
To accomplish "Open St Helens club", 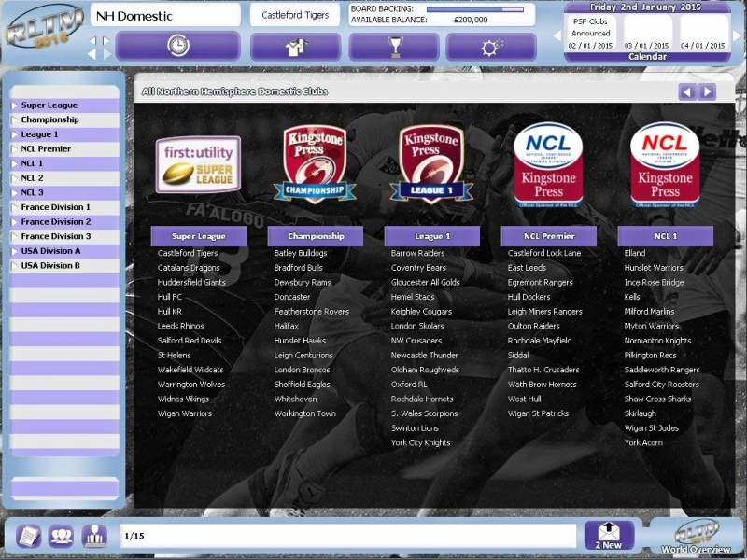I will click(174, 356).
